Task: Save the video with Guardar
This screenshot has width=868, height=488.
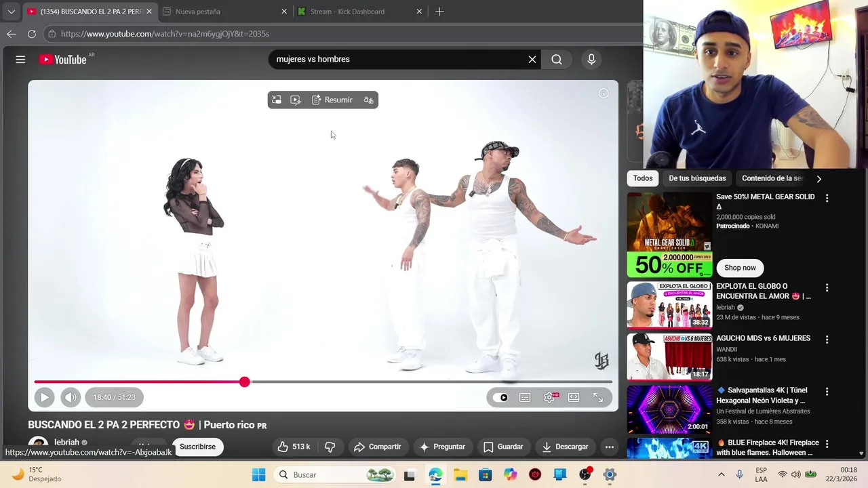Action: (503, 447)
